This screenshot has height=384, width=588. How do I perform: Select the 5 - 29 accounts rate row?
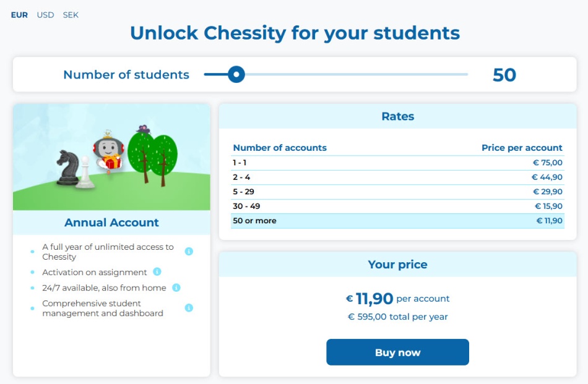click(x=397, y=192)
